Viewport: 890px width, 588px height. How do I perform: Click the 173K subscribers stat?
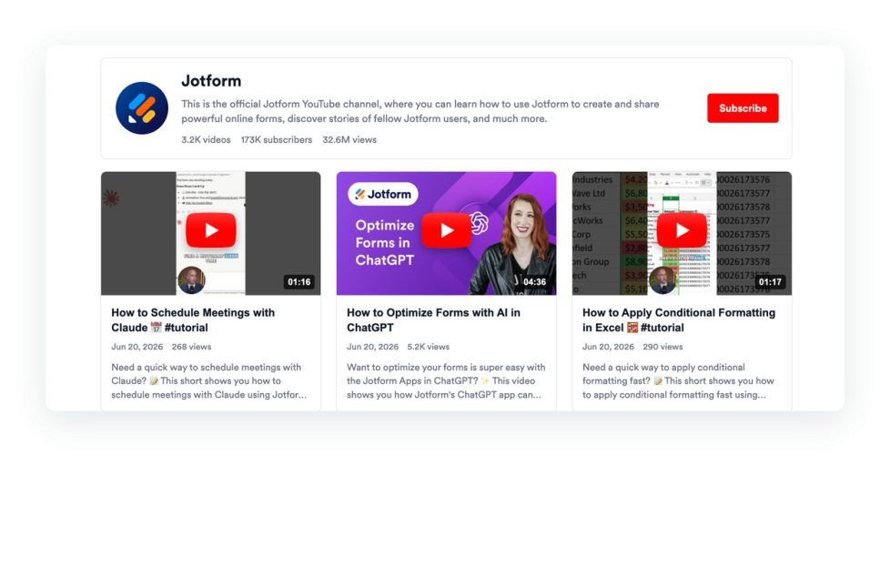(x=277, y=139)
